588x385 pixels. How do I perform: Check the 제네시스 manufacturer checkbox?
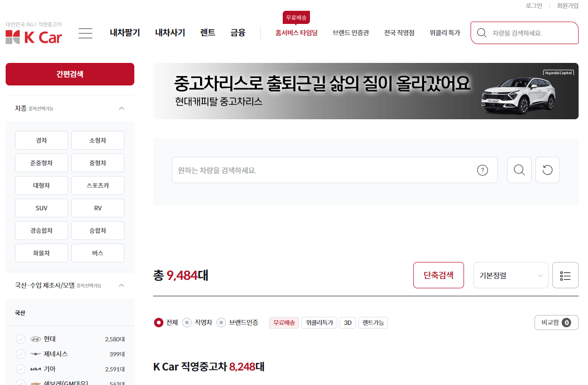(x=21, y=354)
